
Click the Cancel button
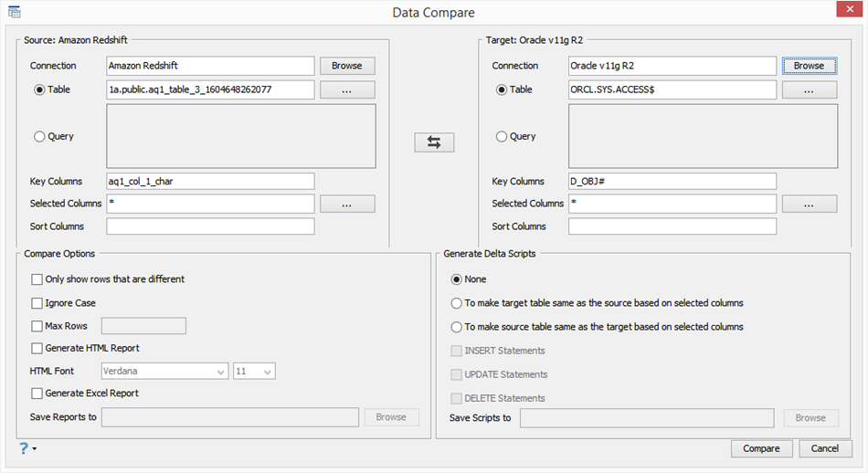click(825, 448)
